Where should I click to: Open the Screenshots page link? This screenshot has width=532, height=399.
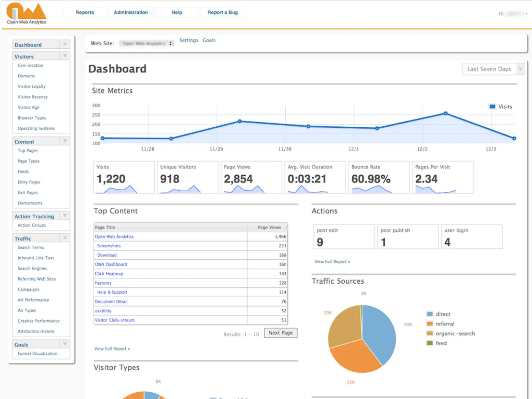109,246
